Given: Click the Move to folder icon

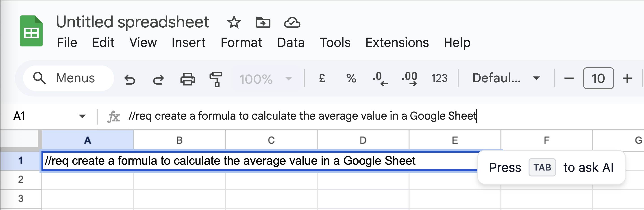Looking at the screenshot, I should 263,22.
